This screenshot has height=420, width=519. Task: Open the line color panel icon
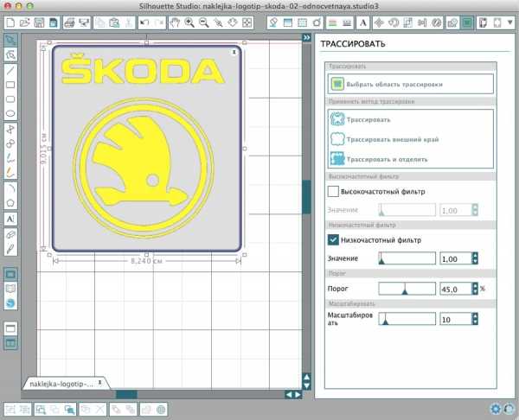333,22
